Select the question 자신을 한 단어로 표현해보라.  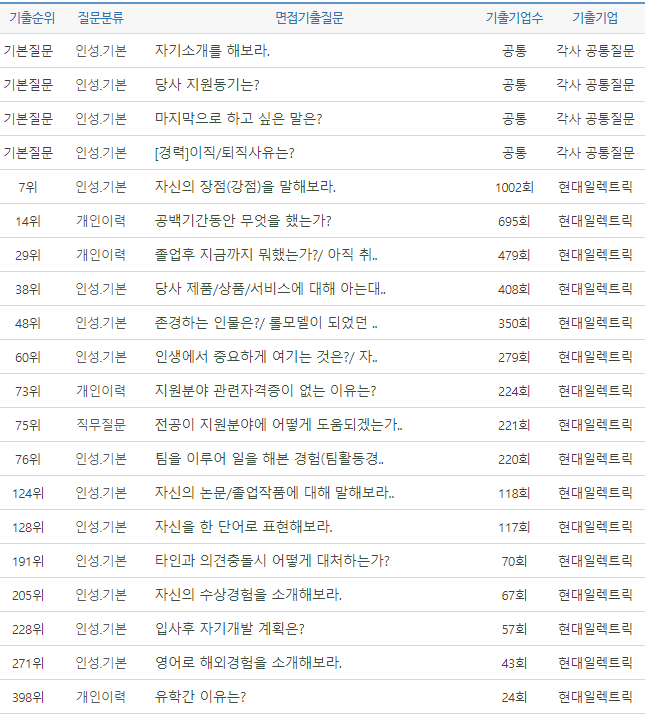click(x=244, y=527)
